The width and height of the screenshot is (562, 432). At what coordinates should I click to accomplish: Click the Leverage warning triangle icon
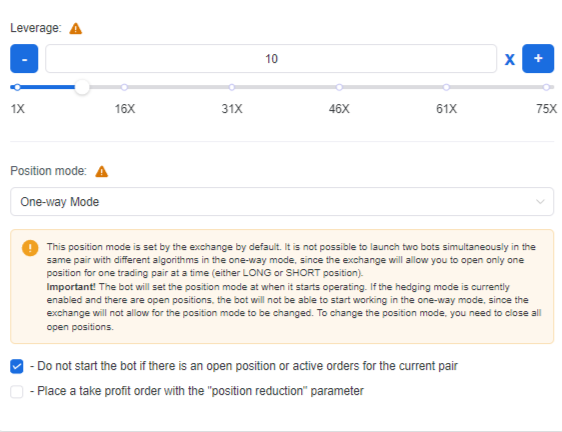pyautogui.click(x=76, y=28)
